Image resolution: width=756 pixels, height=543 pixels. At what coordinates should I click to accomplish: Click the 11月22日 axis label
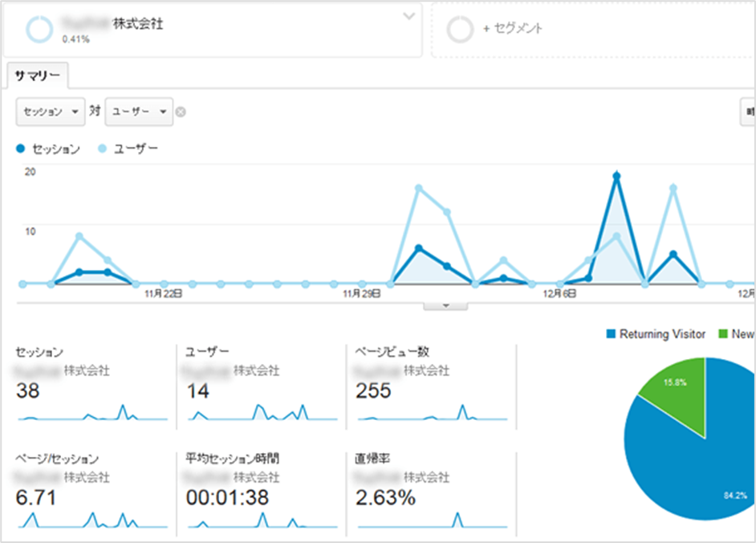(x=164, y=293)
